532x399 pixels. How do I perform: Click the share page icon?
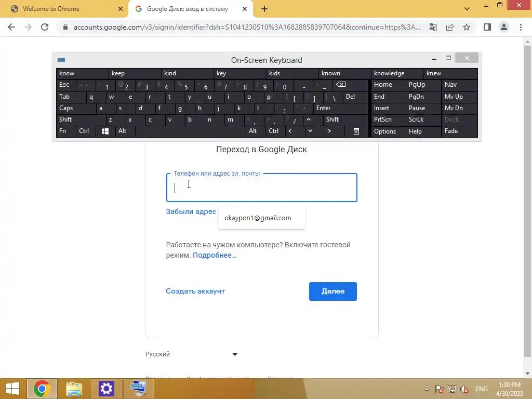click(x=450, y=27)
